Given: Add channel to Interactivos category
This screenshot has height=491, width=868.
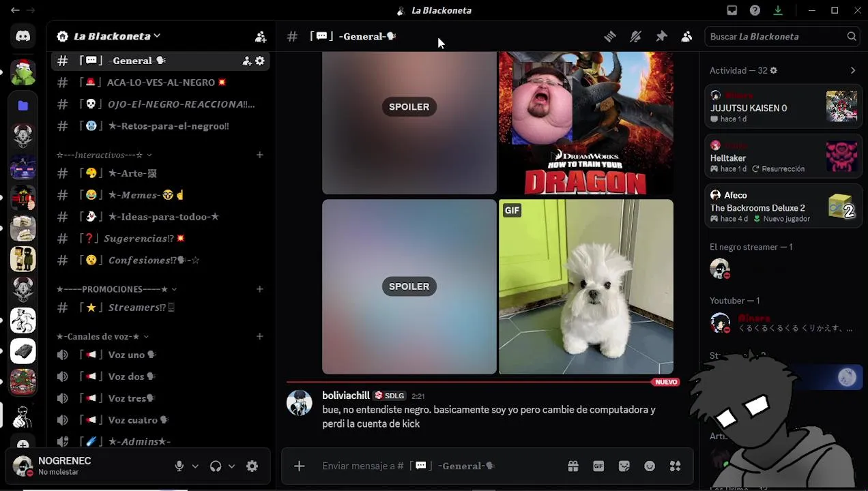Looking at the screenshot, I should (260, 155).
